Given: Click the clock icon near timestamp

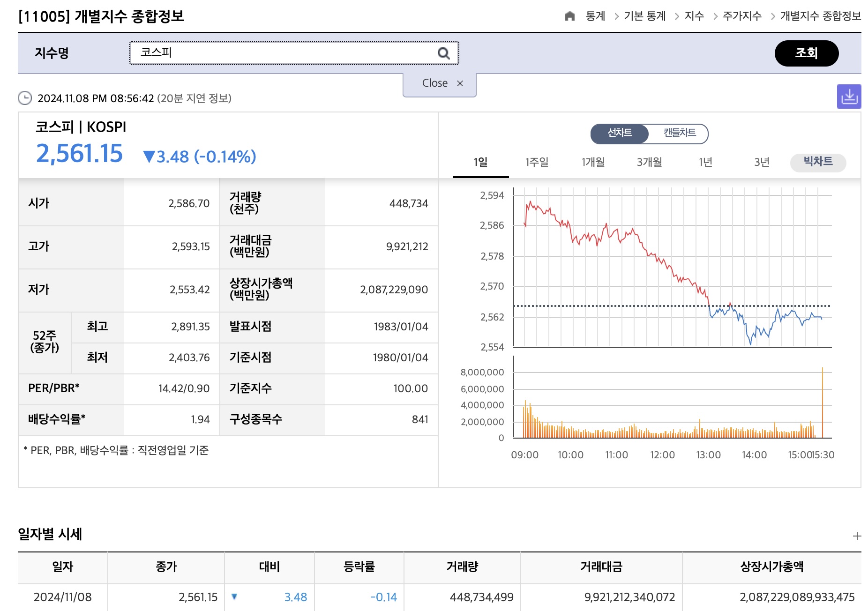Looking at the screenshot, I should pyautogui.click(x=24, y=98).
